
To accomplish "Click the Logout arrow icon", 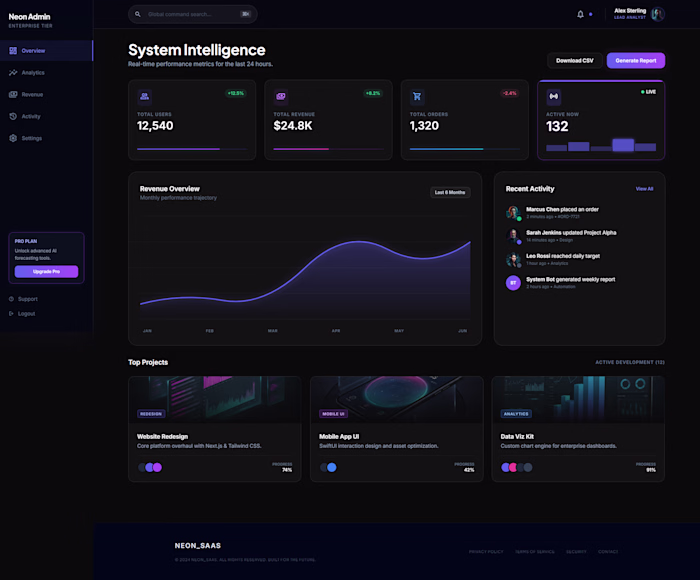I will click(x=11, y=313).
